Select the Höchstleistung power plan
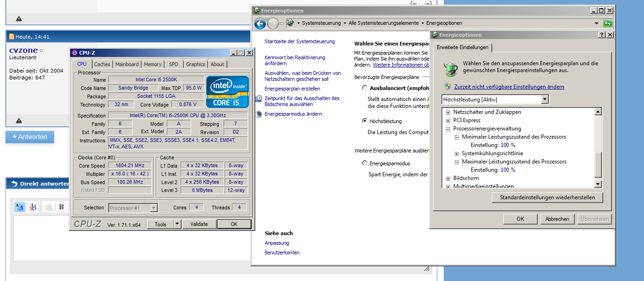The height and width of the screenshot is (281, 644). pos(365,121)
